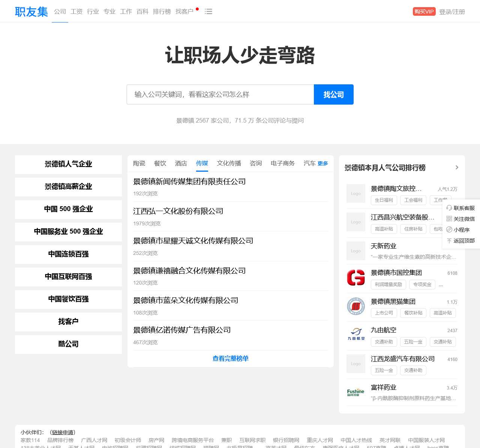Click the 找公司 search button
The width and height of the screenshot is (480, 448).
coord(334,94)
